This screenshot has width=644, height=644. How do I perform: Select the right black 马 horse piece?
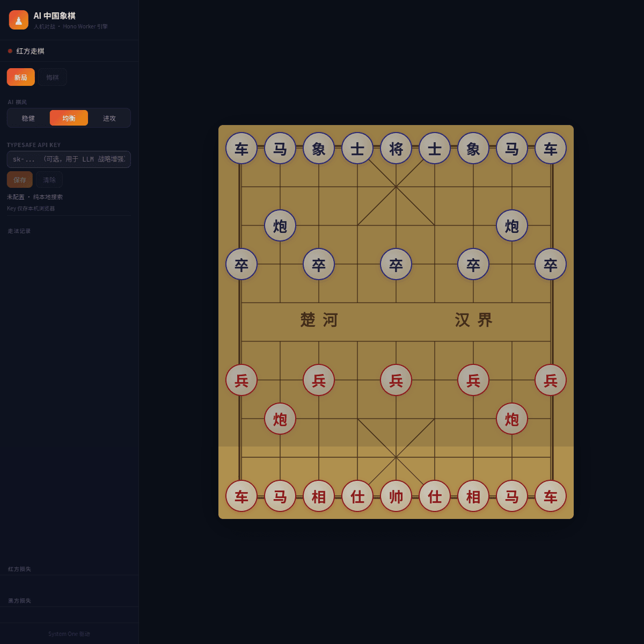512,148
